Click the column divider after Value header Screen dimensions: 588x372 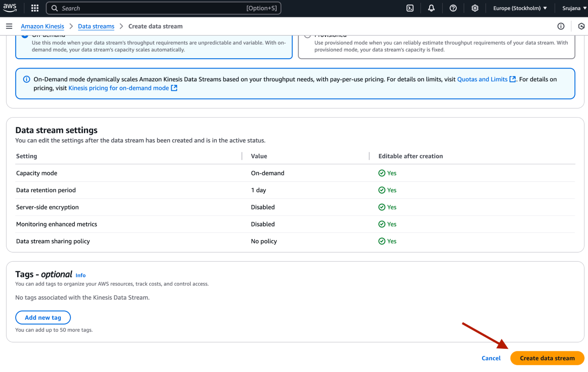[x=369, y=156]
